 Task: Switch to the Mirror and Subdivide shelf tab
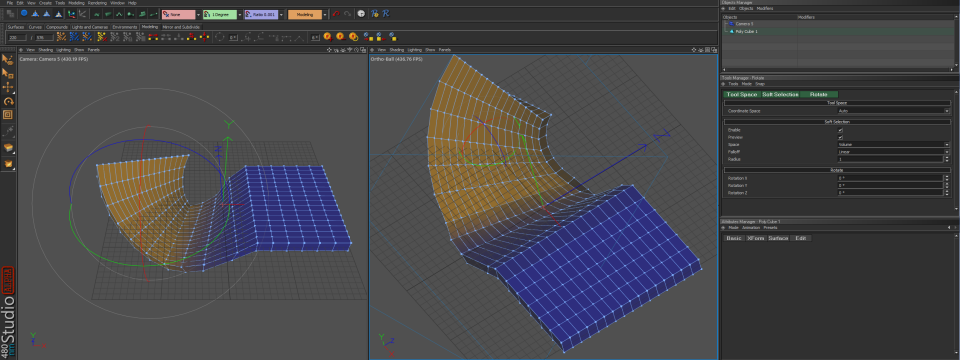tap(181, 27)
